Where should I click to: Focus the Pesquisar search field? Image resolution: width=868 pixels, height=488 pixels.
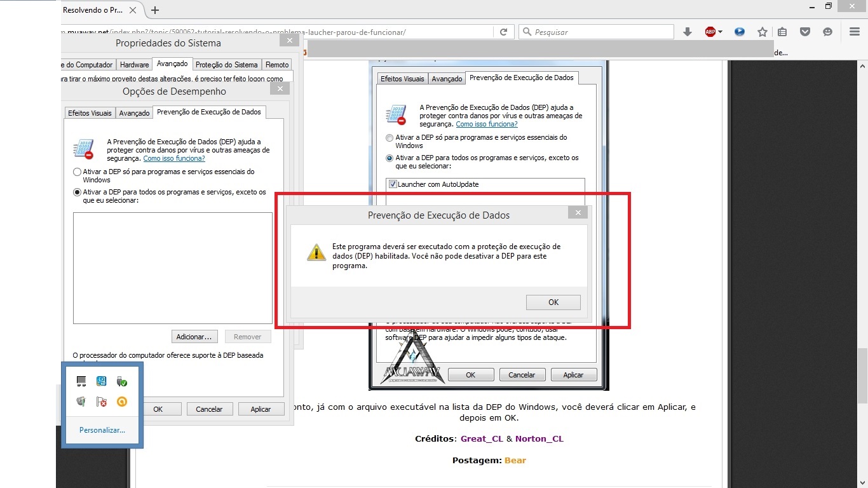(600, 32)
